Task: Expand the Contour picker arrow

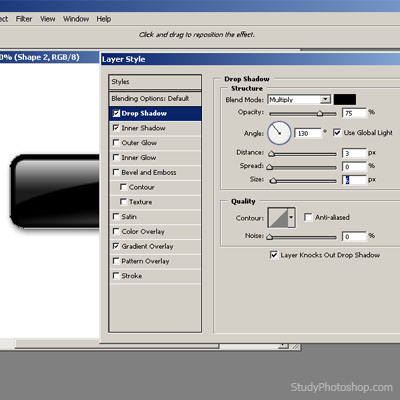Action: [291, 217]
